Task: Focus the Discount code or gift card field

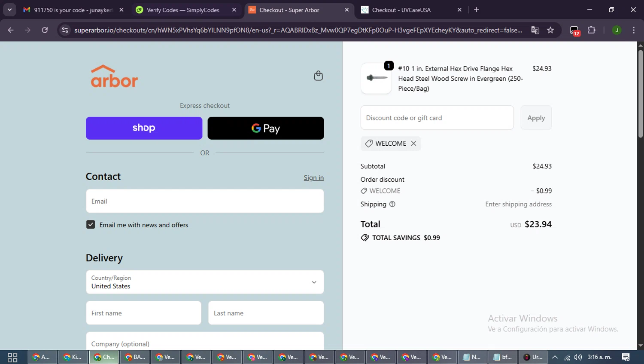Action: coord(437,118)
